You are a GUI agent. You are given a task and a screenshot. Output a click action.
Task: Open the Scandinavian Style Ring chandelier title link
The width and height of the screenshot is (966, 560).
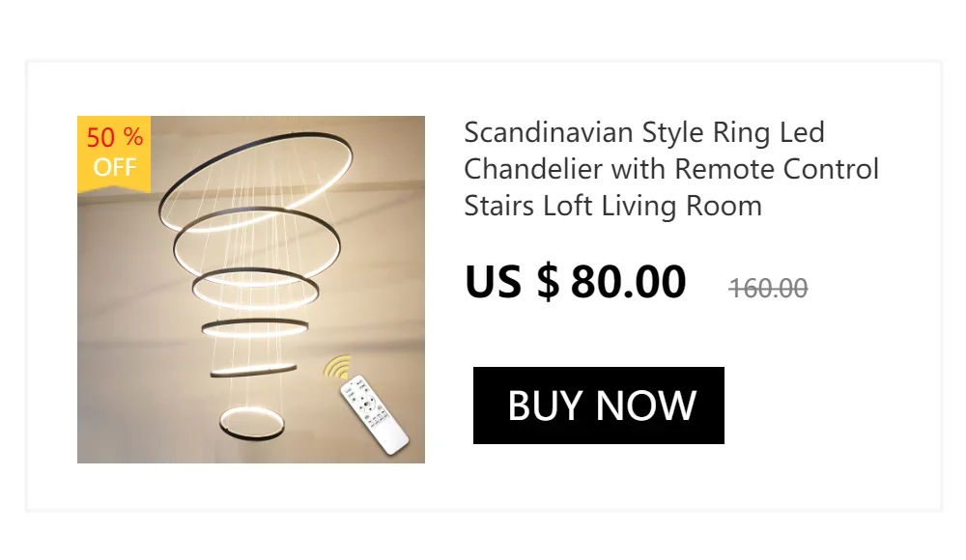coord(671,169)
